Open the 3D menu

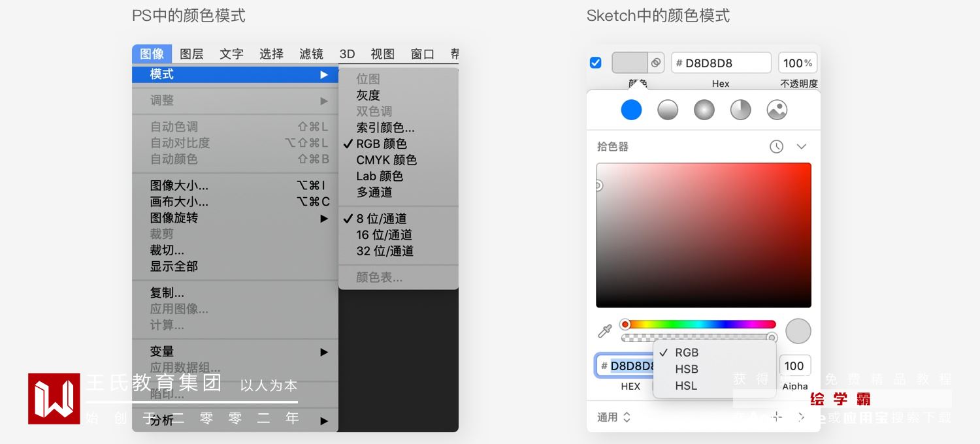[x=347, y=54]
